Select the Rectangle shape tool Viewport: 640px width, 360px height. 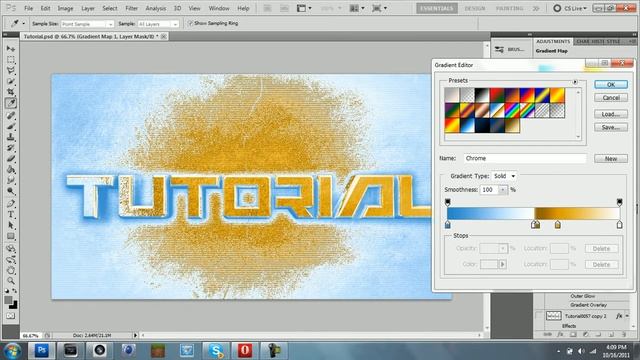tap(11, 236)
